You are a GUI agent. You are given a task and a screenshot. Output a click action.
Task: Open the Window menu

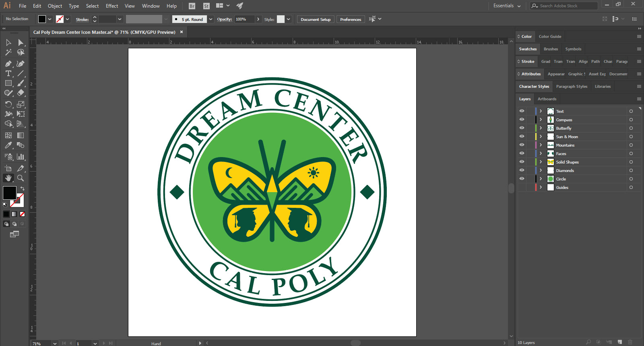(x=151, y=6)
